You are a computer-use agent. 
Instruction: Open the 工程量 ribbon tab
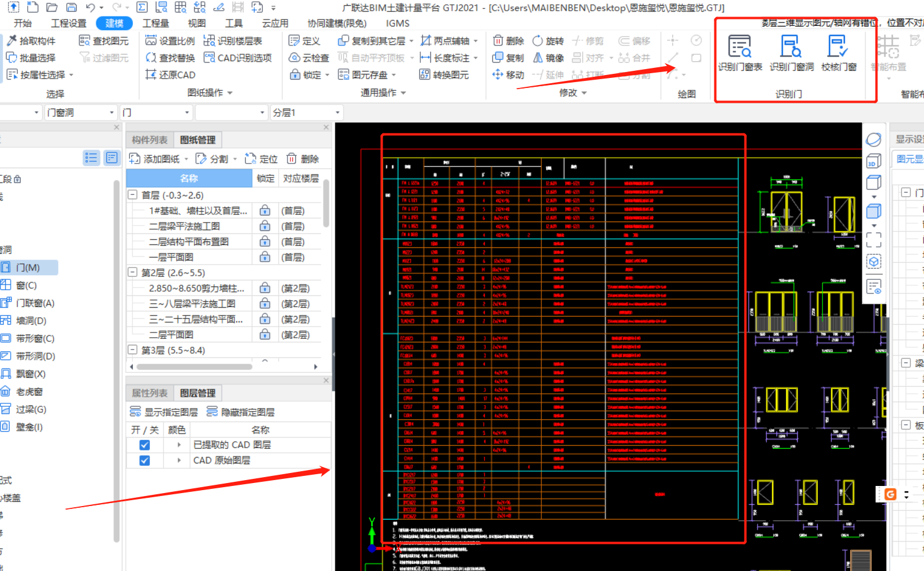pos(156,23)
